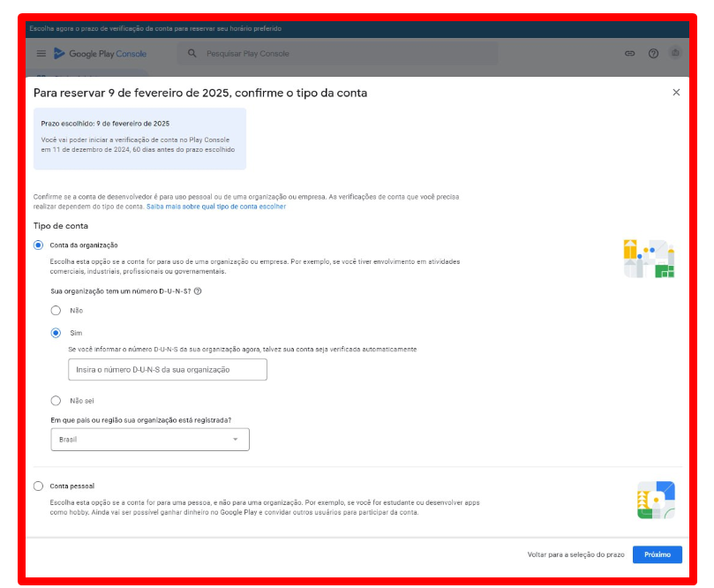
Task: Open the Brasil country dropdown
Action: coord(150,439)
